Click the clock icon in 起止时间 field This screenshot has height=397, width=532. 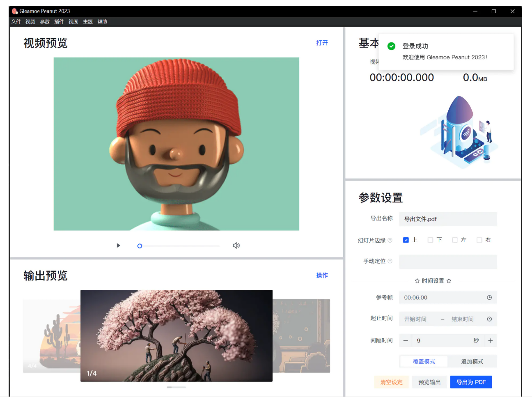(x=489, y=319)
